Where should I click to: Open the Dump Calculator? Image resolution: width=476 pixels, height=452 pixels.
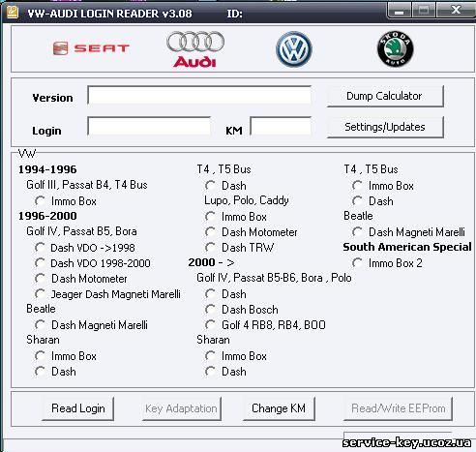pyautogui.click(x=385, y=96)
